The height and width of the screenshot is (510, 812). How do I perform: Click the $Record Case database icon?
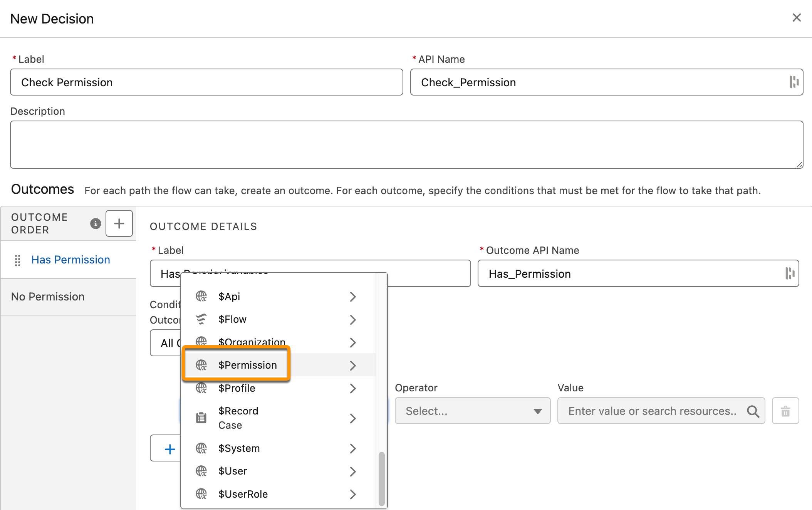202,417
